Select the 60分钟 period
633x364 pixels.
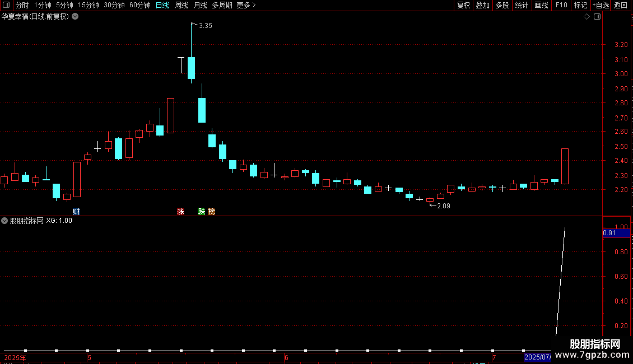click(139, 5)
